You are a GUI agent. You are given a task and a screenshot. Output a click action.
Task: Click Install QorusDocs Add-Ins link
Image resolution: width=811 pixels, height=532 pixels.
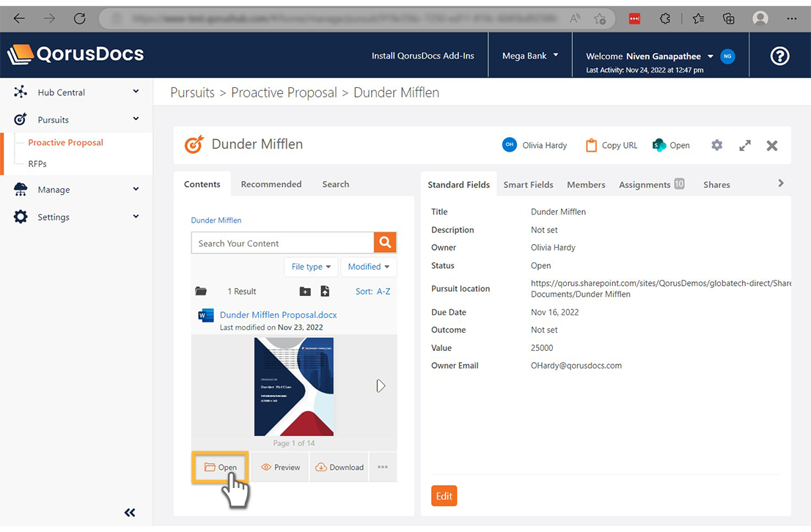point(422,55)
